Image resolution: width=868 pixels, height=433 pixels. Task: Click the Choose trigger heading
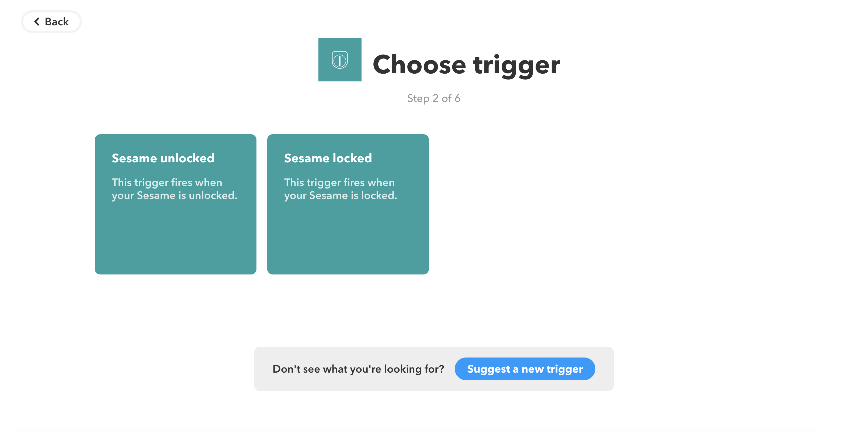coord(466,64)
